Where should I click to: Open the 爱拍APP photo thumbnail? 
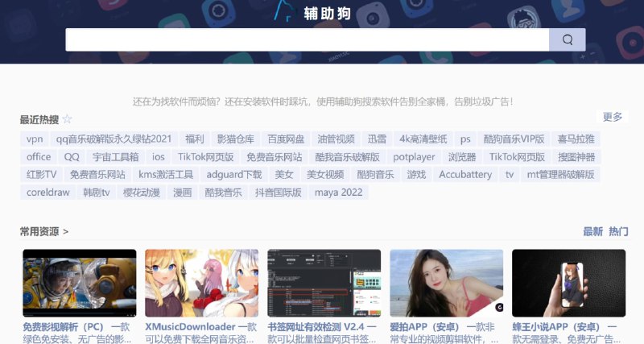coord(447,283)
